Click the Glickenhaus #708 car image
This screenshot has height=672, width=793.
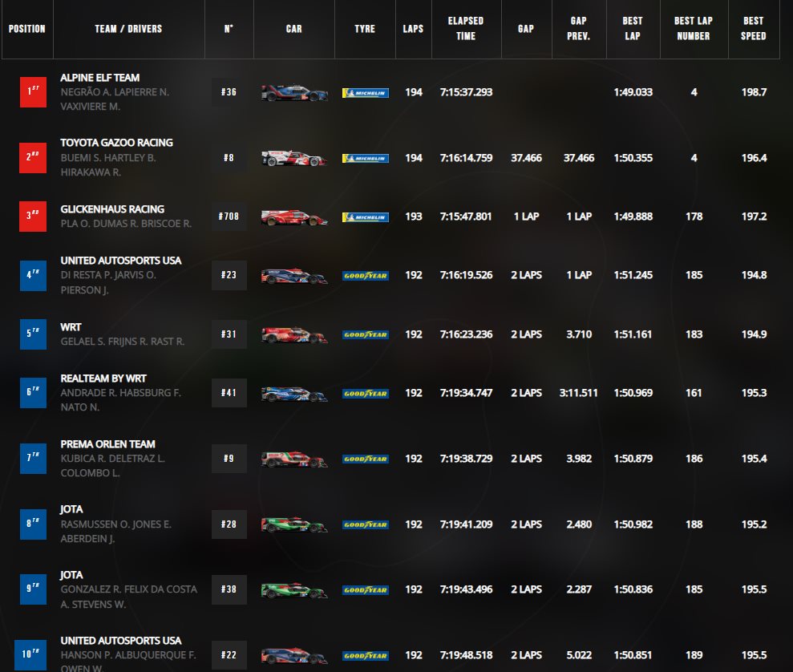[294, 217]
